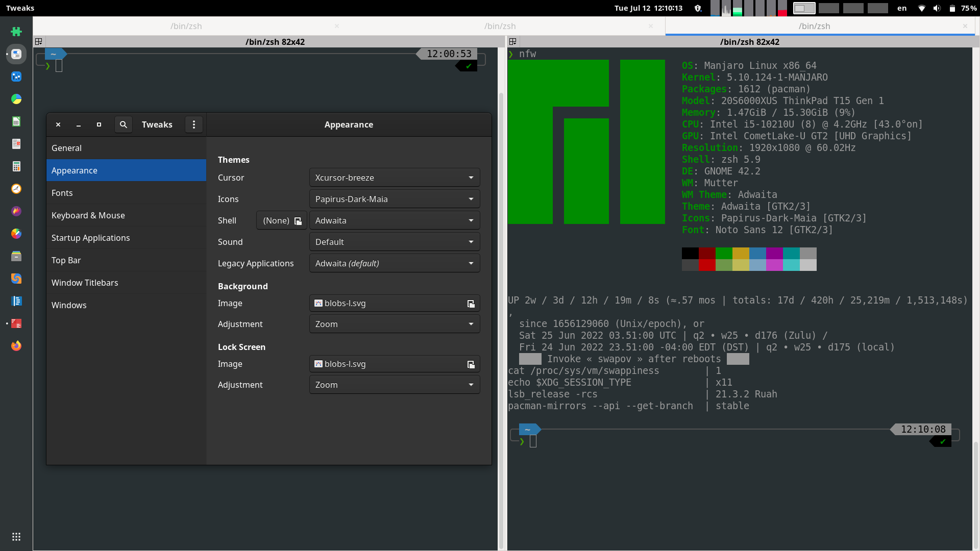Split left terminal pane icon
The width and height of the screenshot is (980, 551).
pos(39,42)
